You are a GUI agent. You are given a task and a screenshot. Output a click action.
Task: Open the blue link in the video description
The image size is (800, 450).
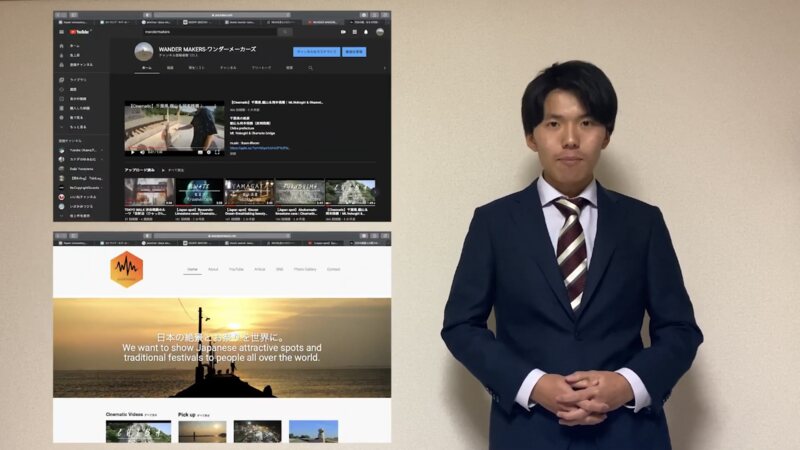point(260,148)
